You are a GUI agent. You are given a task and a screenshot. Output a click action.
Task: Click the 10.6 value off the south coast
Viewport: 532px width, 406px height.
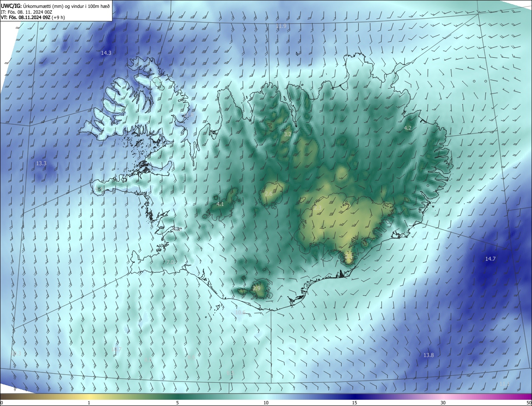(240, 312)
